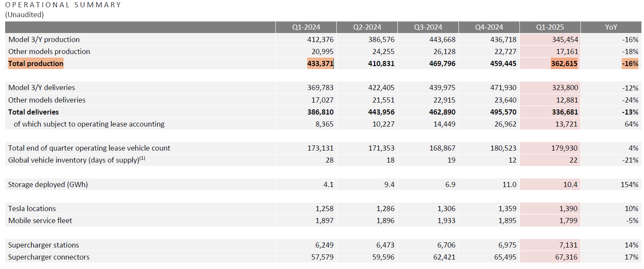Select 'Supercharger stations' label

coord(43,245)
